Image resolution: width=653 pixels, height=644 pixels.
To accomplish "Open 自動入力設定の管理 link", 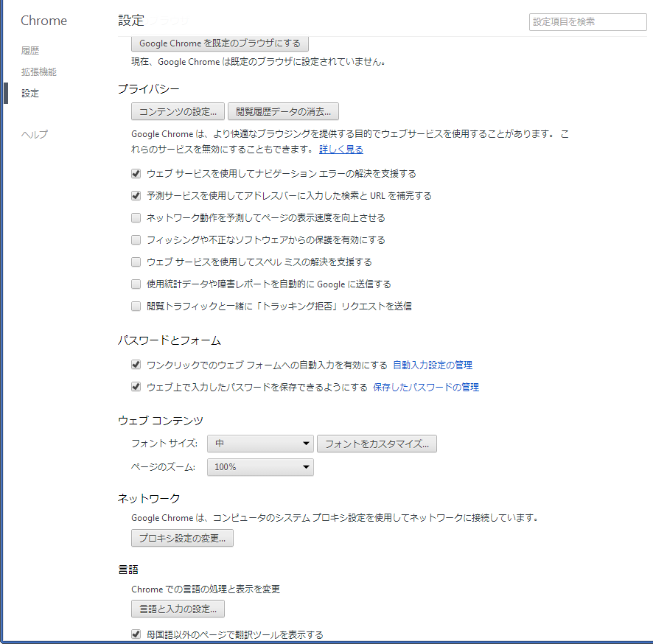I will pyautogui.click(x=433, y=365).
